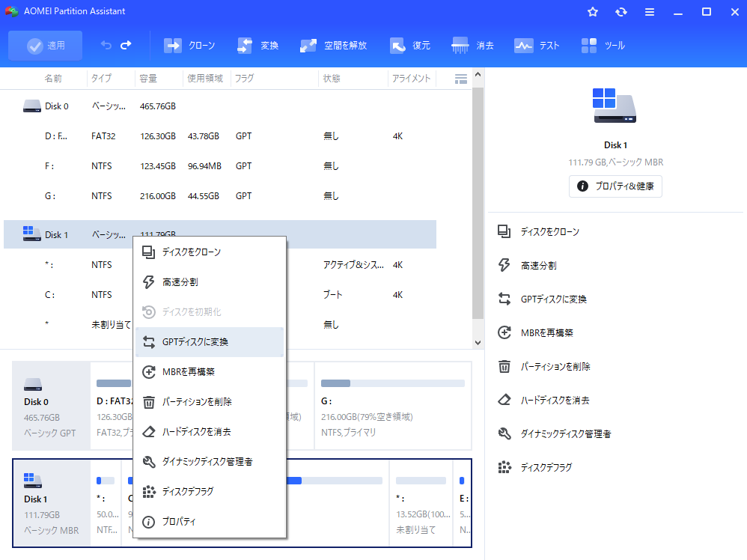The width and height of the screenshot is (747, 560).
Task: Click the free up space (空間を解放) icon
Action: tap(308, 46)
